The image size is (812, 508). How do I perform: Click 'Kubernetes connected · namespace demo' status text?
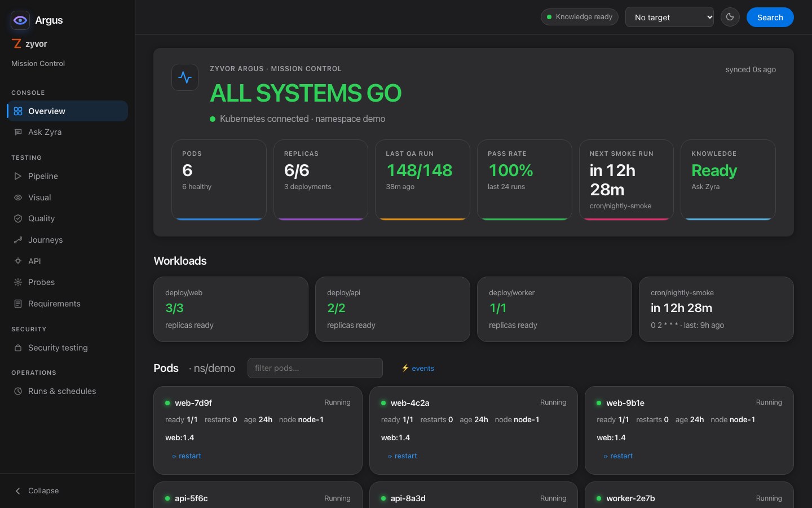302,119
